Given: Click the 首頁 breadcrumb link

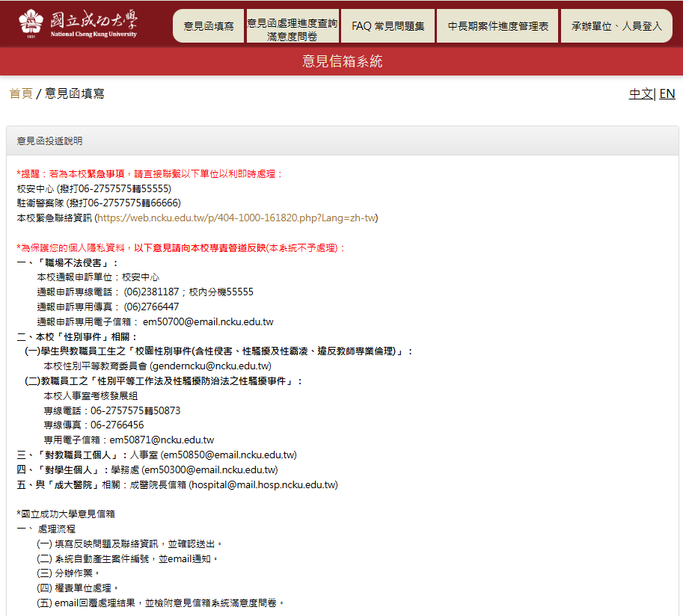Looking at the screenshot, I should [21, 93].
